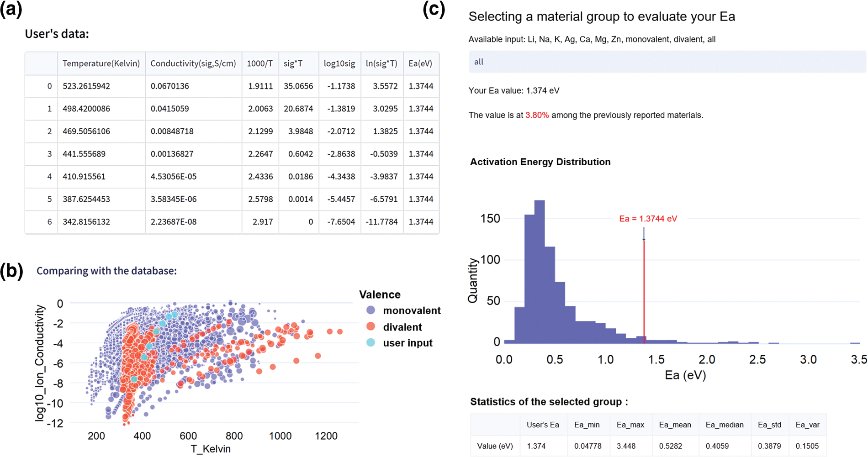Click the divalent legend marker circle

point(370,326)
